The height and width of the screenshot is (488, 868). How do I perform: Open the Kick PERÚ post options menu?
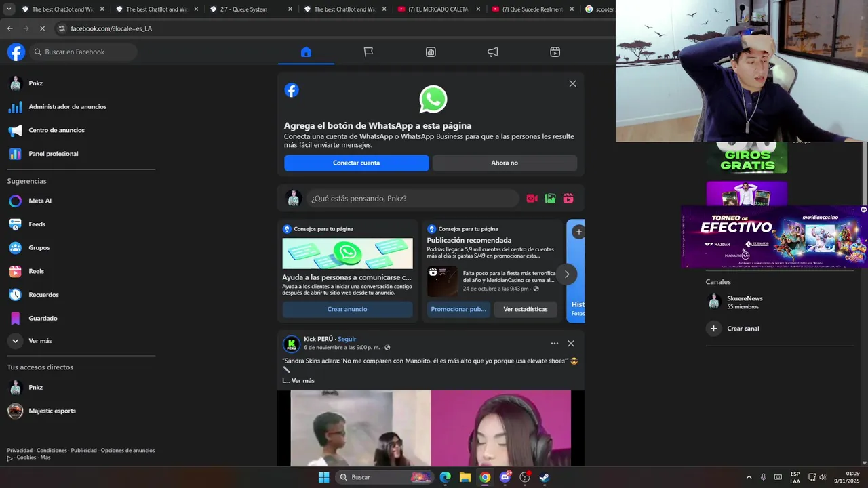tap(555, 344)
